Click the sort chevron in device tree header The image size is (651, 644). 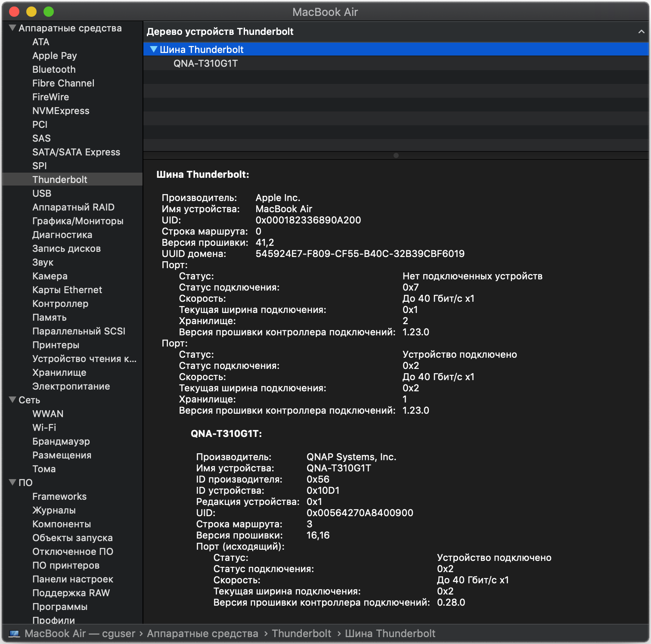(x=641, y=31)
